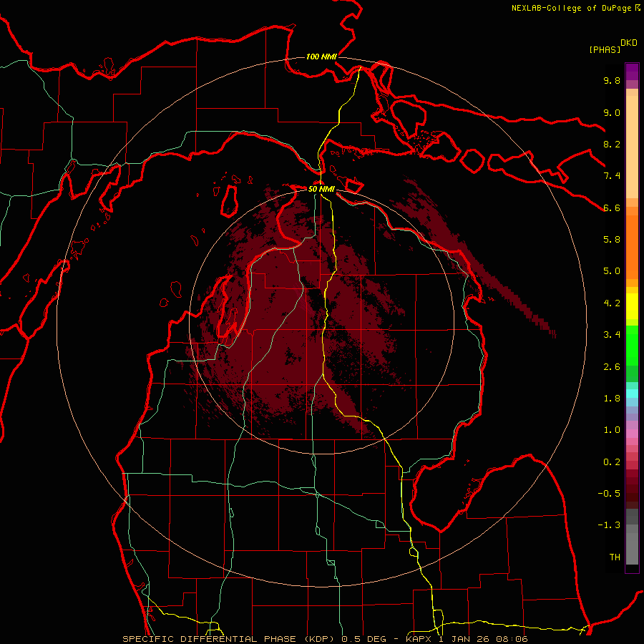This screenshot has height=644, width=644.
Task: Click the 5.0 legend value
Action: [612, 271]
